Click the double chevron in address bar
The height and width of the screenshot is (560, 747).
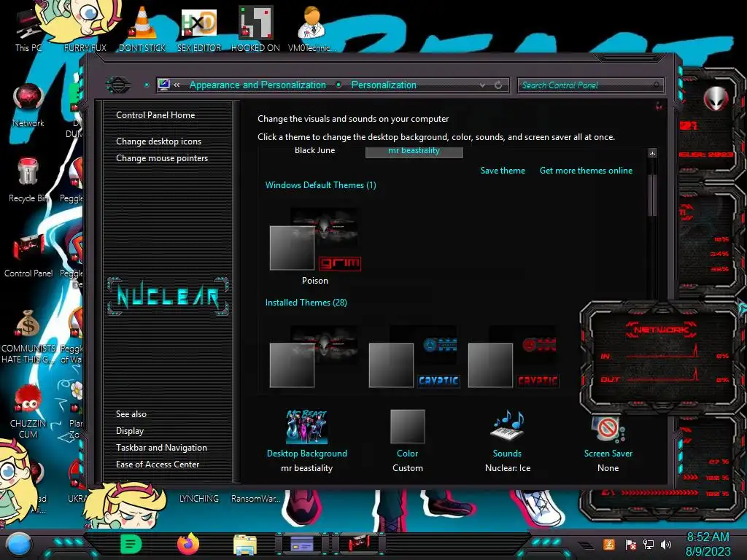177,85
